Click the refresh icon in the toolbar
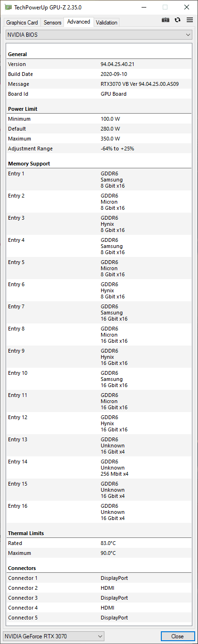198x644 pixels. (x=177, y=20)
